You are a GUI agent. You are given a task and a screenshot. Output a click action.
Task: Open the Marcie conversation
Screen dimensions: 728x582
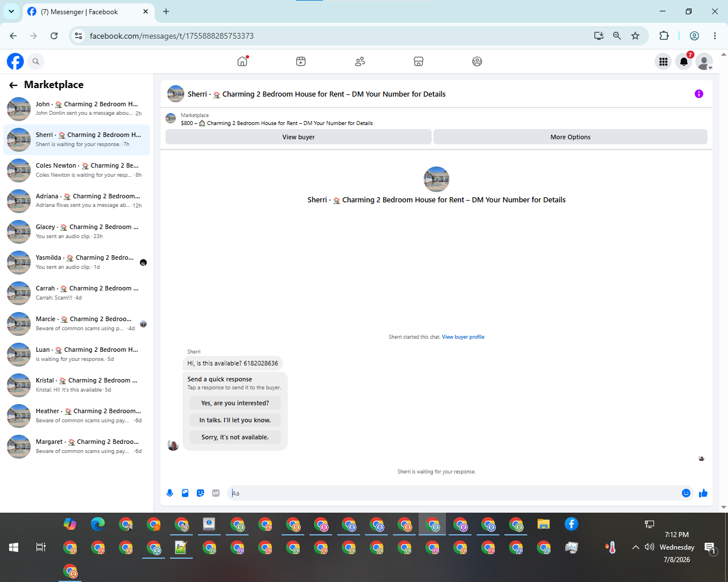[77, 323]
